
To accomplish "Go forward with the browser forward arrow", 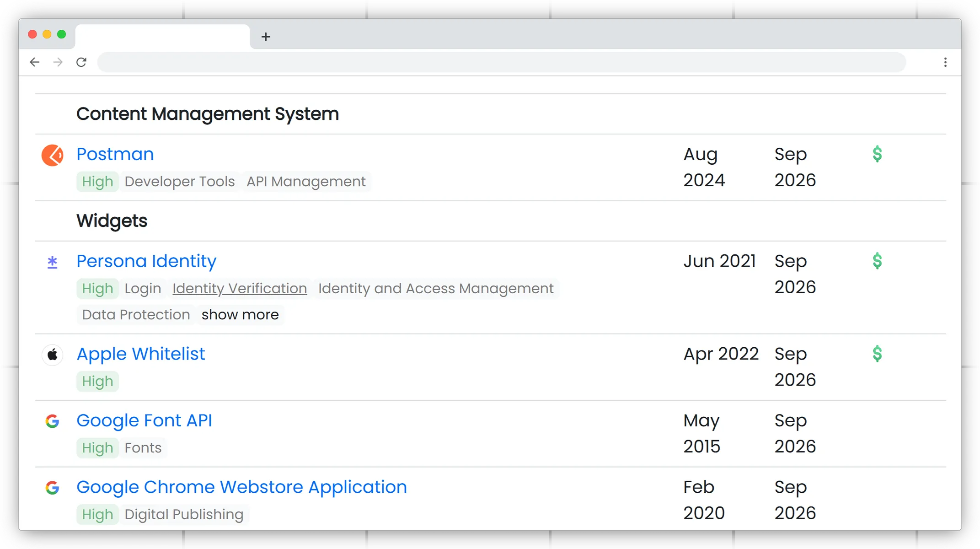I will [x=58, y=62].
